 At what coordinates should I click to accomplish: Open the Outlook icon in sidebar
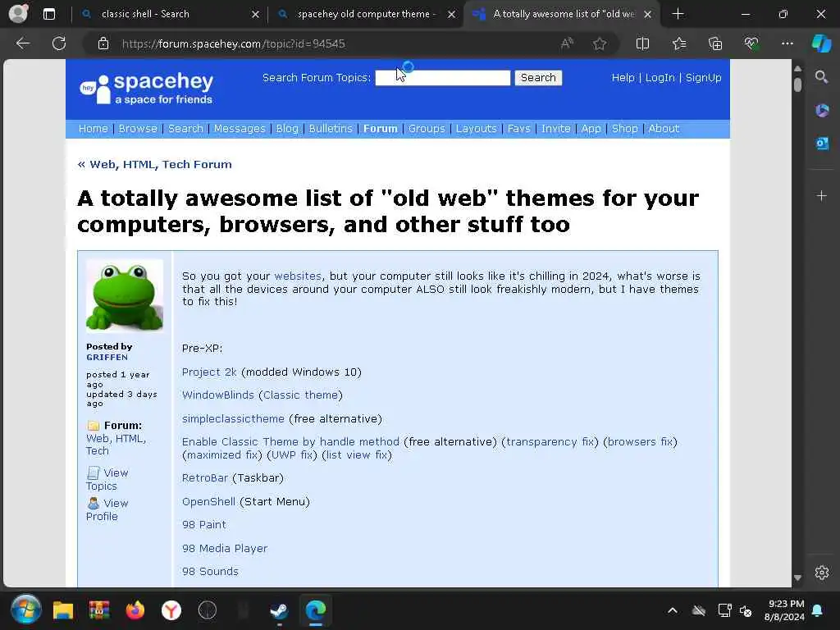822,144
